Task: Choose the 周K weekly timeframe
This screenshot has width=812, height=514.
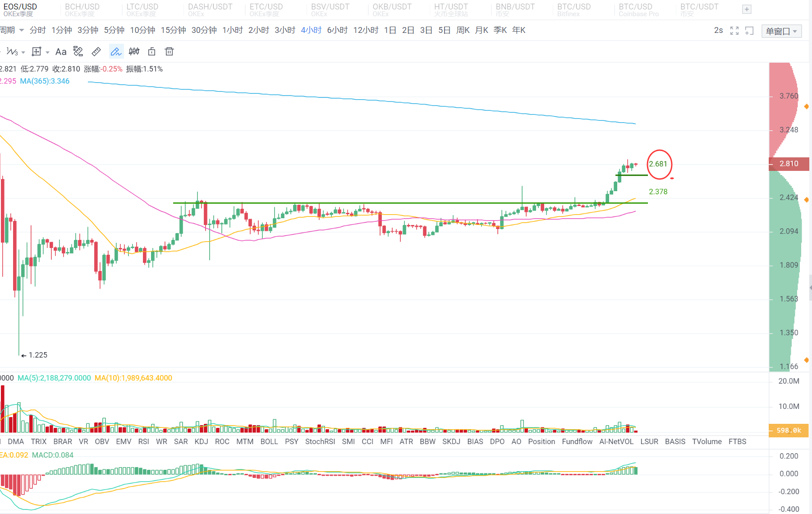Action: coord(463,30)
